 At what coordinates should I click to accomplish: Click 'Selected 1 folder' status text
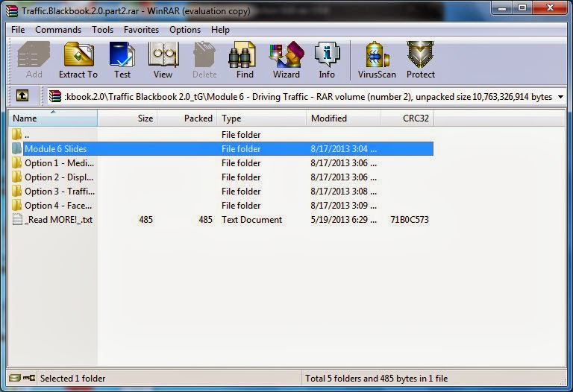click(72, 379)
